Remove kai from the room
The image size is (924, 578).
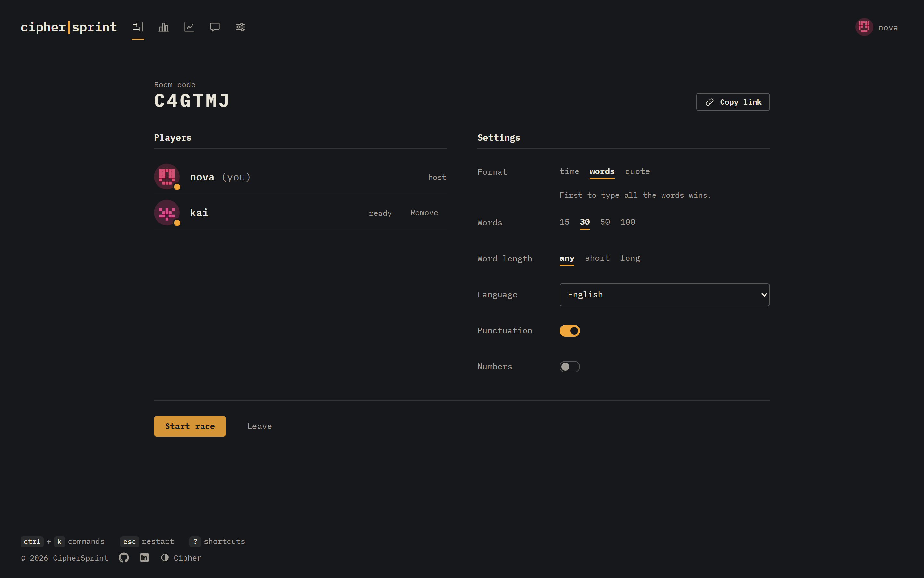424,213
